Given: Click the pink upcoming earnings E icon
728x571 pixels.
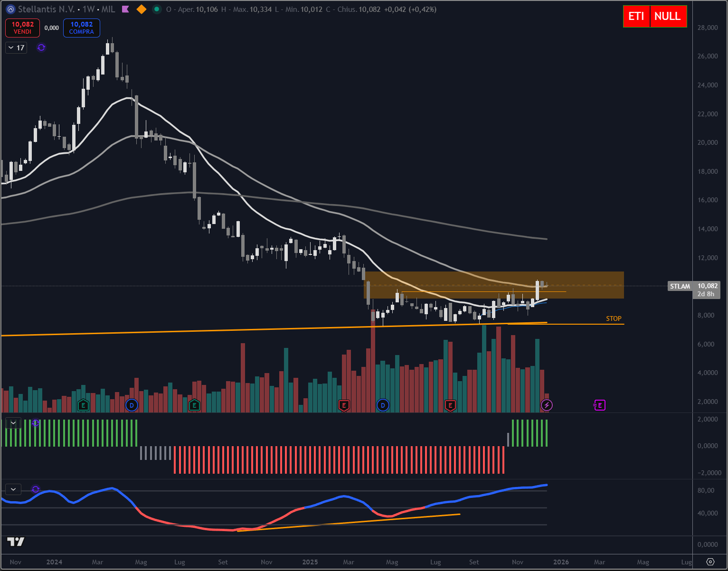Looking at the screenshot, I should [600, 405].
